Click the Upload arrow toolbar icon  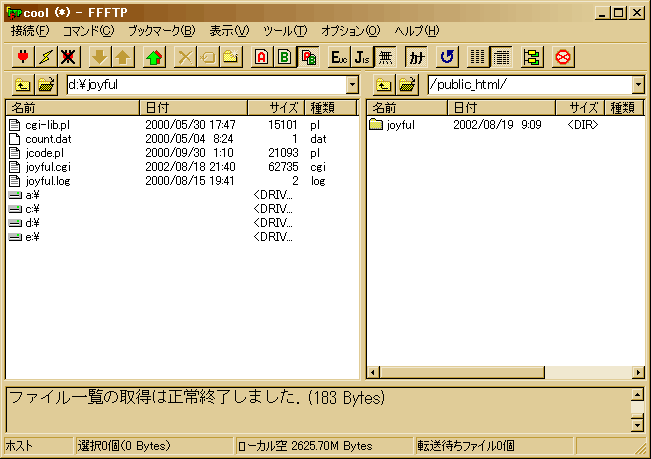[x=121, y=57]
